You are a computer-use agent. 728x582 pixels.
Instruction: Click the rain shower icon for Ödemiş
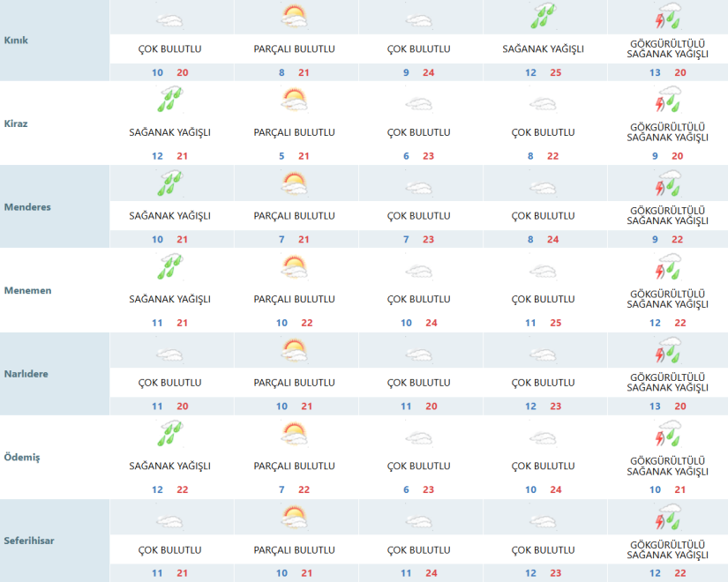[169, 436]
